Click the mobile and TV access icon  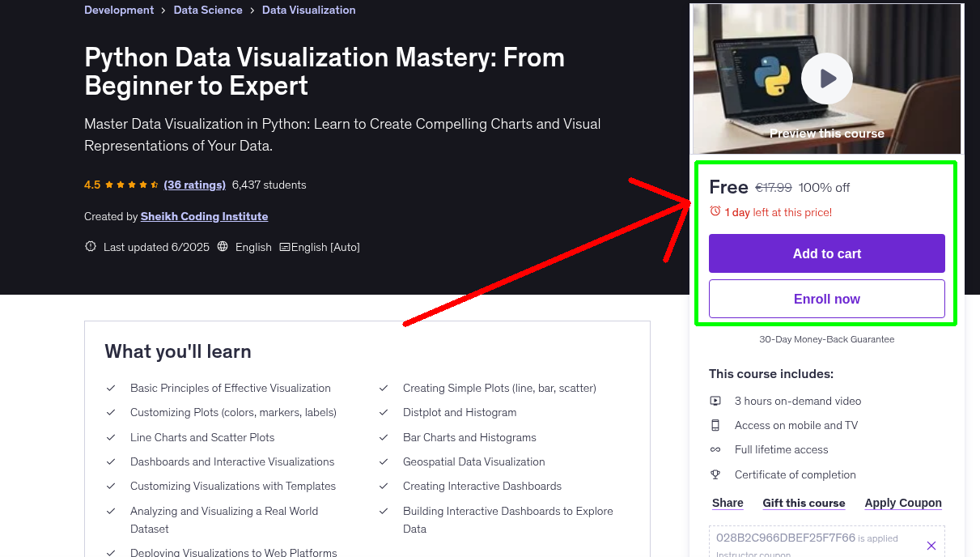pos(715,425)
